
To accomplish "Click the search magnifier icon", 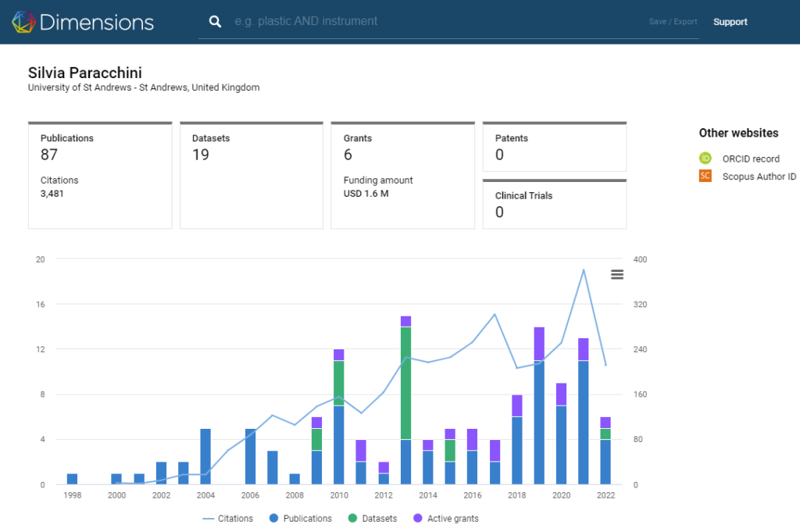I will click(215, 22).
